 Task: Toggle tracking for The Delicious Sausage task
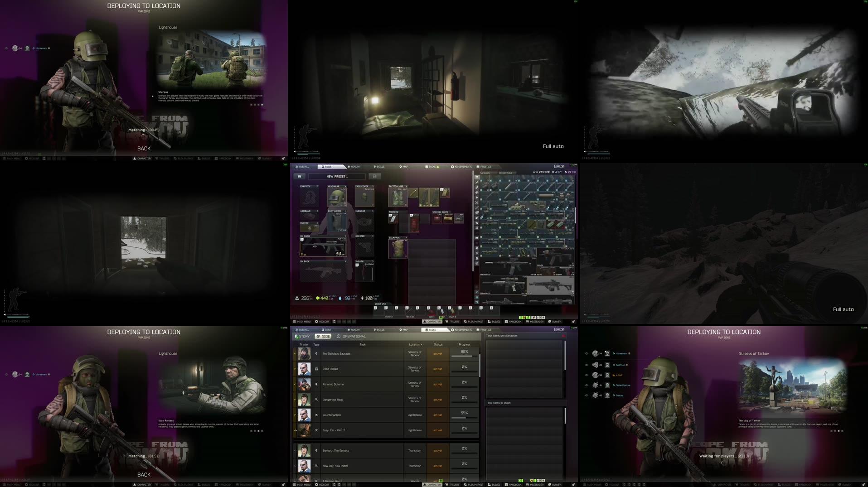tap(295, 353)
